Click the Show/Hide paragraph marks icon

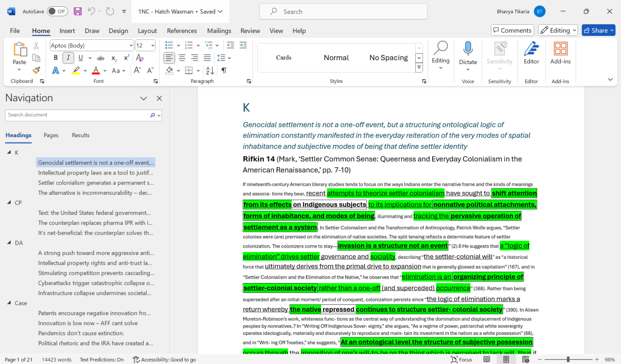click(224, 70)
